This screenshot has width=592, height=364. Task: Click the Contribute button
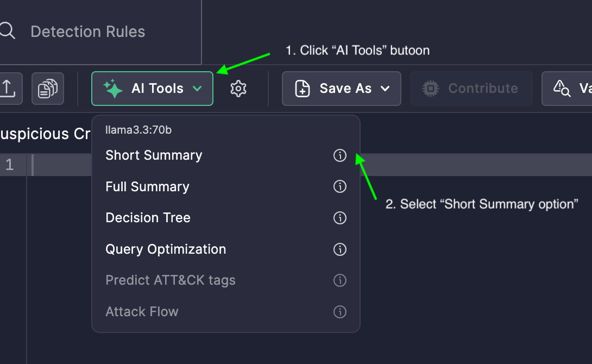tap(470, 89)
